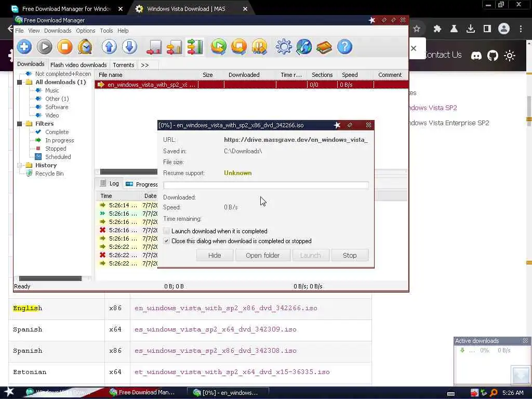Select the Complete filter
This screenshot has width=532, height=399.
tap(57, 132)
